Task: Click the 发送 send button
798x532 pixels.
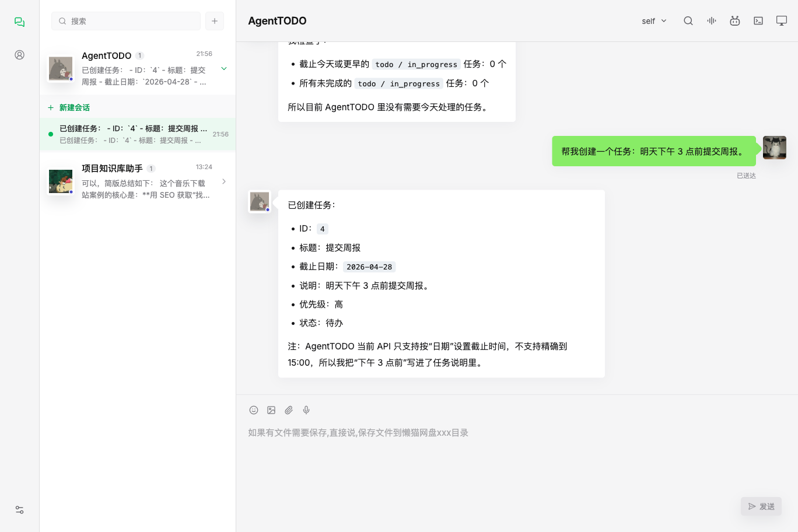Action: pyautogui.click(x=761, y=506)
